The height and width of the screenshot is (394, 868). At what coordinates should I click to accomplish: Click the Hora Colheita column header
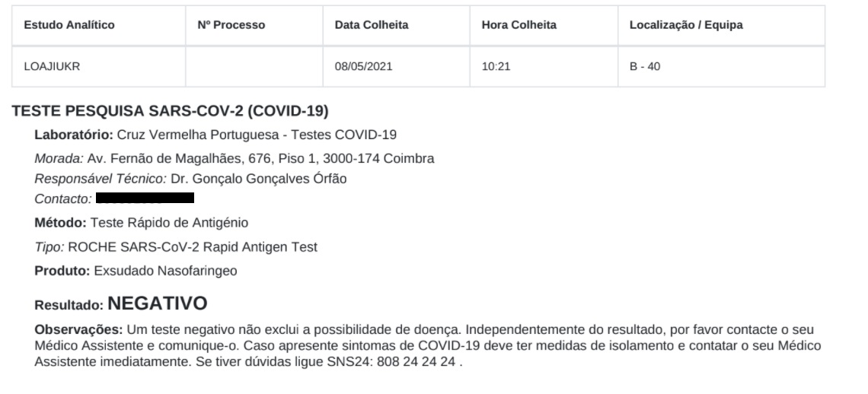tap(544, 25)
